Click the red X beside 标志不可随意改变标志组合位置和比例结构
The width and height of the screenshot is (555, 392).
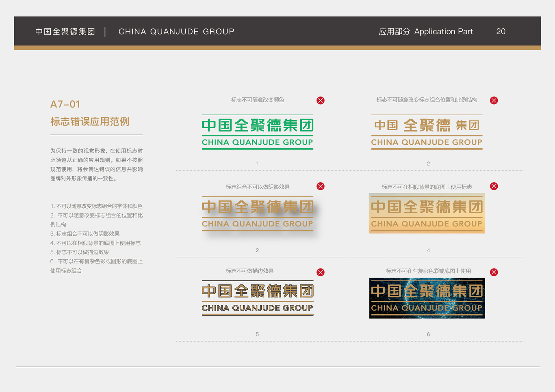[494, 101]
